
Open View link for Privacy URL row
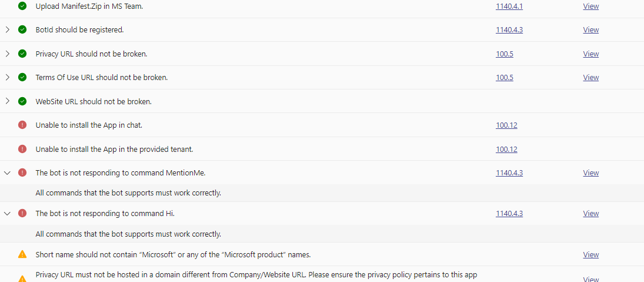point(590,54)
